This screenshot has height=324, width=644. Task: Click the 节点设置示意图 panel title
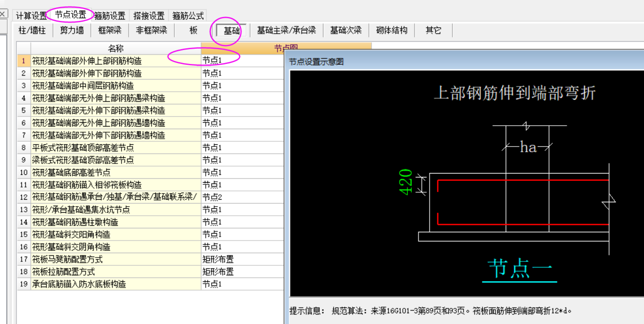(316, 62)
